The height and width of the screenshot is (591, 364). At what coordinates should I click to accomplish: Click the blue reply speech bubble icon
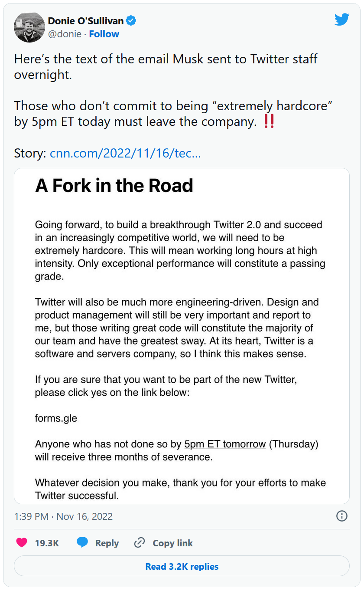click(x=82, y=543)
